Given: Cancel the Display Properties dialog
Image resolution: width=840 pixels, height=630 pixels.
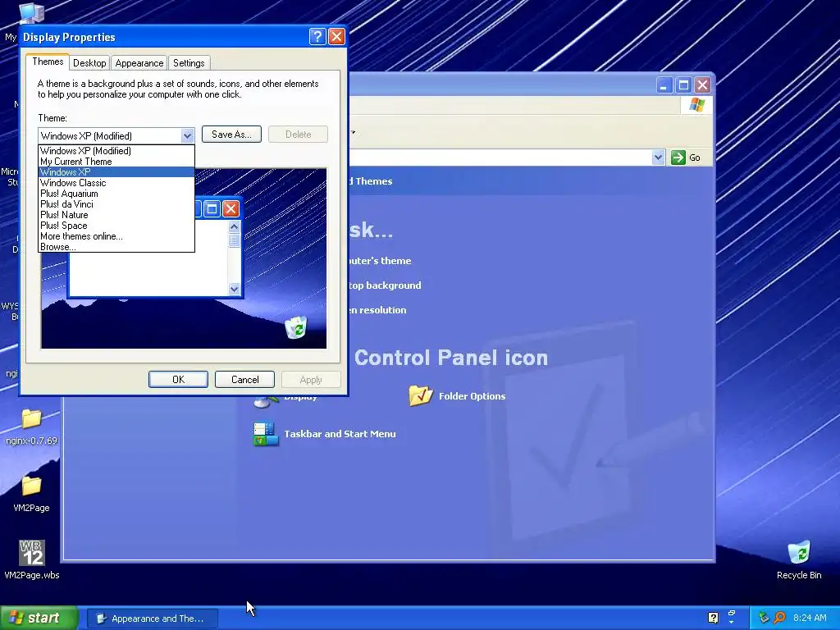Looking at the screenshot, I should point(244,379).
